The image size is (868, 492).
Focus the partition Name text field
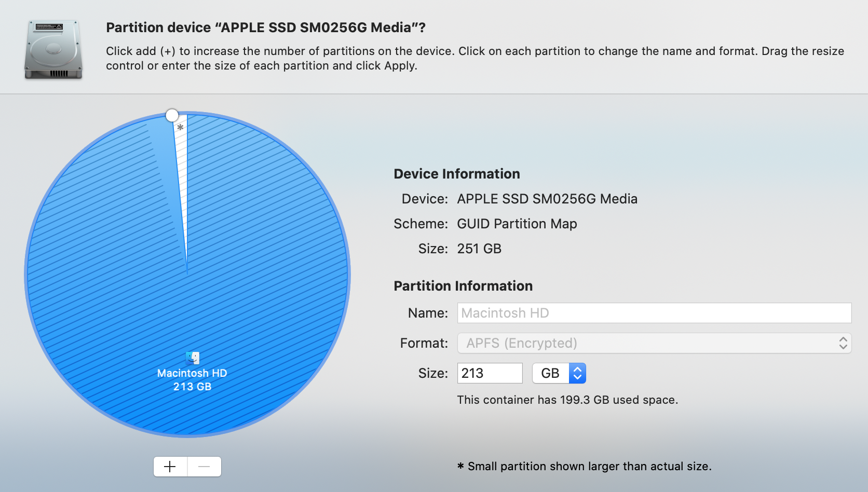pos(654,313)
